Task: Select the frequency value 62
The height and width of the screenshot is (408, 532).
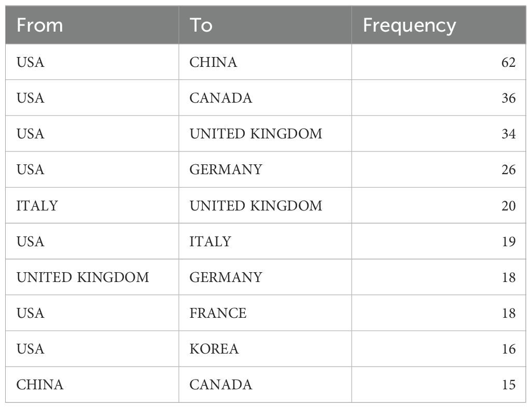Action: [508, 62]
